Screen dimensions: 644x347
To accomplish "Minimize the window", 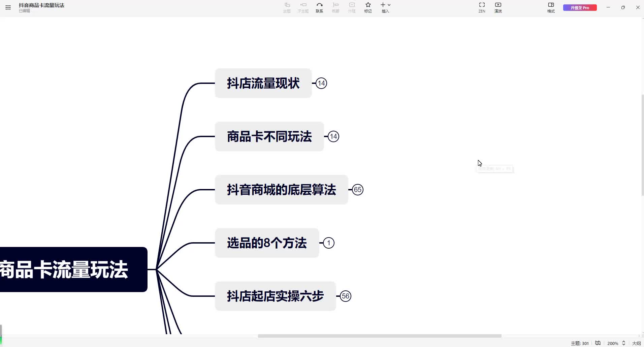I will pos(608,7).
